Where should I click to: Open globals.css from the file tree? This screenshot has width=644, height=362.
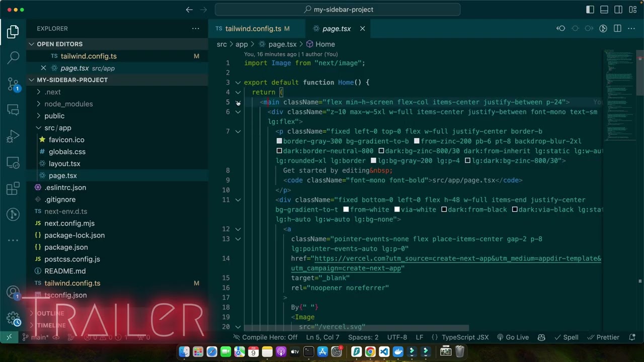67,152
